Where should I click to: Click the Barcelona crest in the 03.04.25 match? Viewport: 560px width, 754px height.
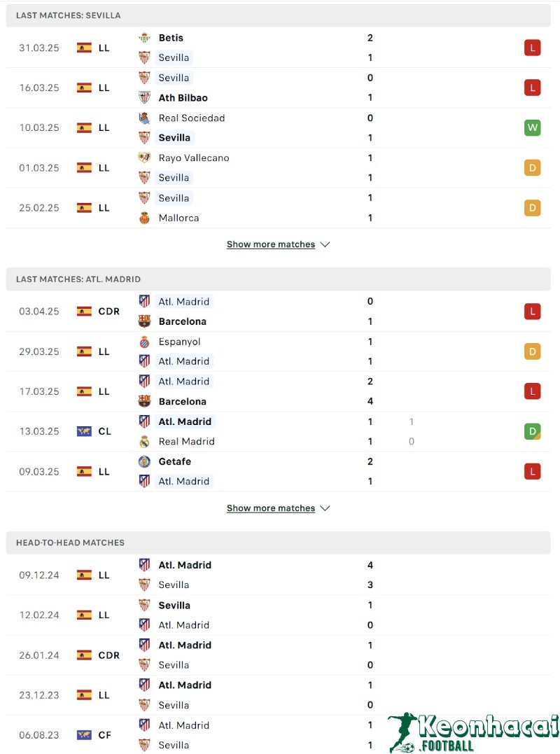145,321
